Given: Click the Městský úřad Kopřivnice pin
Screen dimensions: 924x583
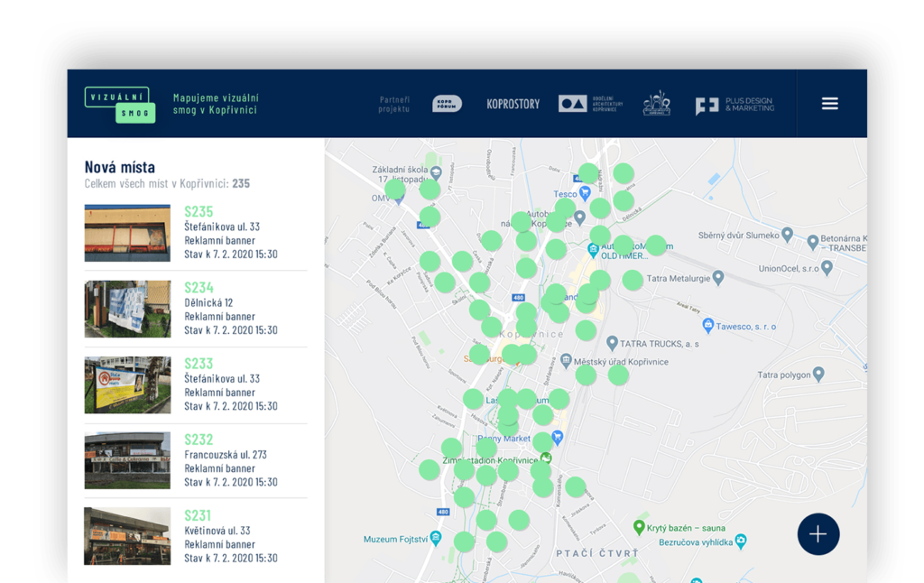Looking at the screenshot, I should coord(566,360).
